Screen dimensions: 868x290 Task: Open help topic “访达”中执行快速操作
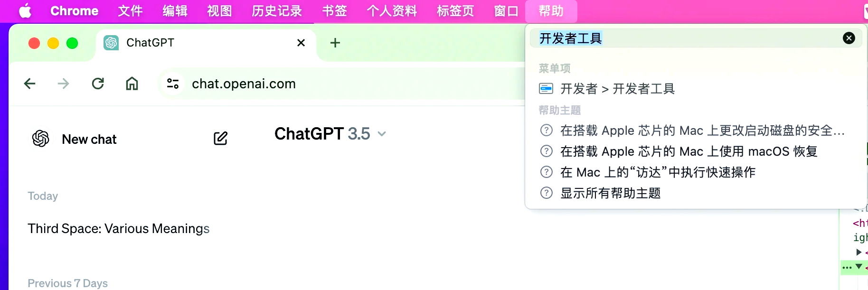(x=696, y=172)
